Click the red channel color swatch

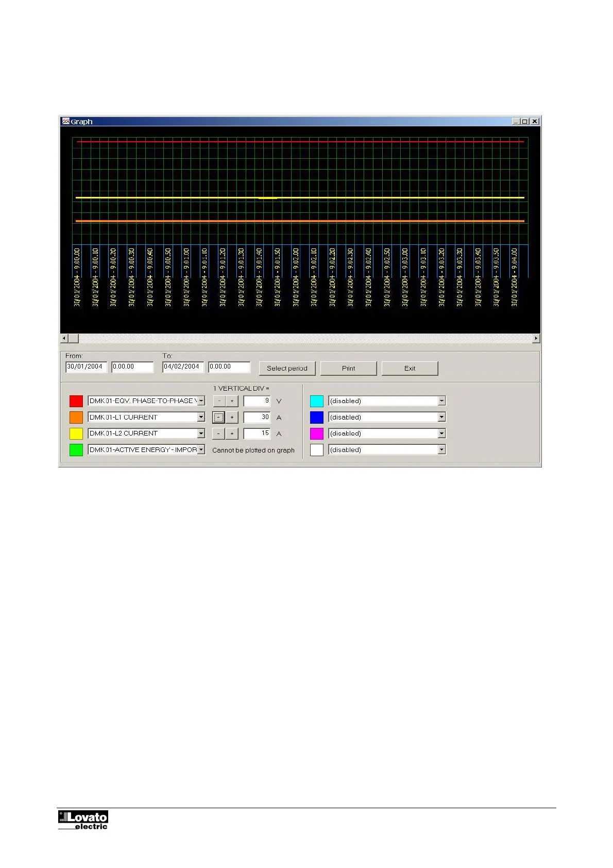click(76, 401)
